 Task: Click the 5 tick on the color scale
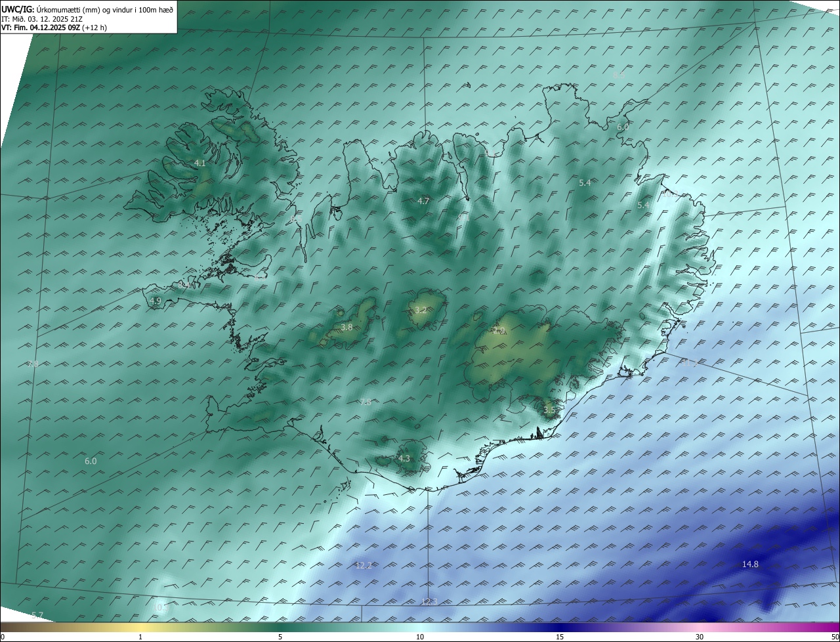coord(280,637)
